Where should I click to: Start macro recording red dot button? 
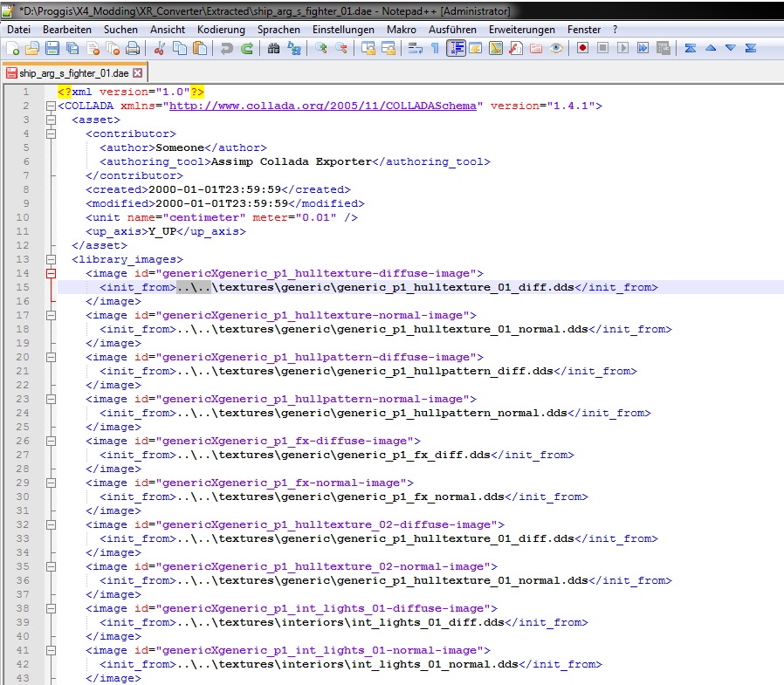pos(582,49)
